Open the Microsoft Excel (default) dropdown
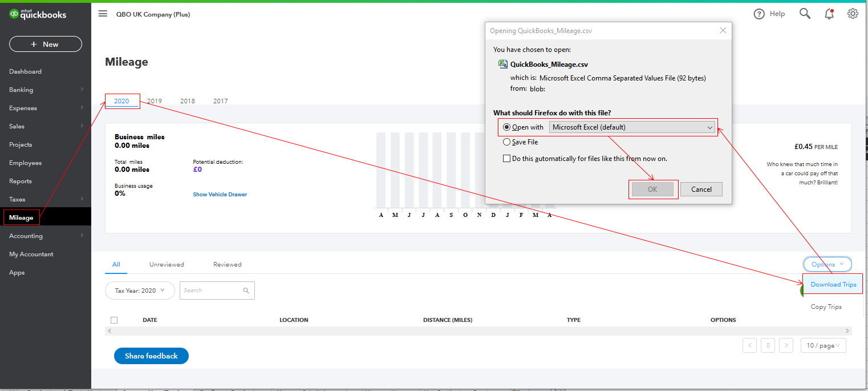Image resolution: width=868 pixels, height=391 pixels. pos(632,127)
